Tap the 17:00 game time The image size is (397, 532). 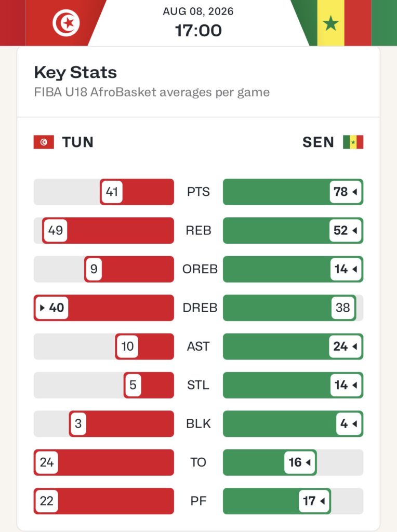click(198, 31)
